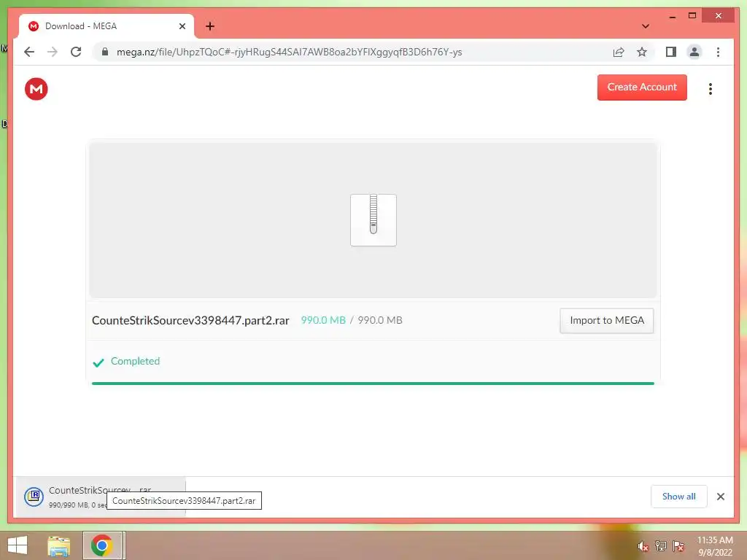Click the Chrome taskbar icon
Image resolution: width=747 pixels, height=560 pixels.
pos(102,545)
